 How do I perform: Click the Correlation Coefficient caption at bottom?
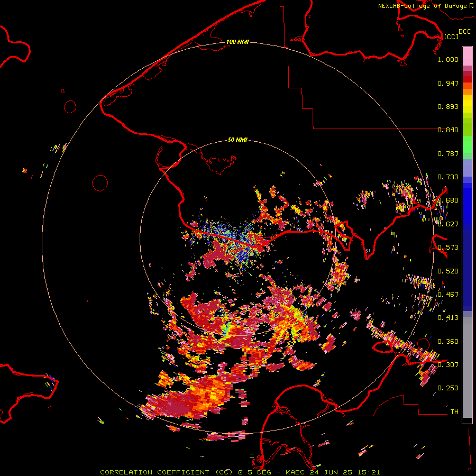[x=240, y=472]
